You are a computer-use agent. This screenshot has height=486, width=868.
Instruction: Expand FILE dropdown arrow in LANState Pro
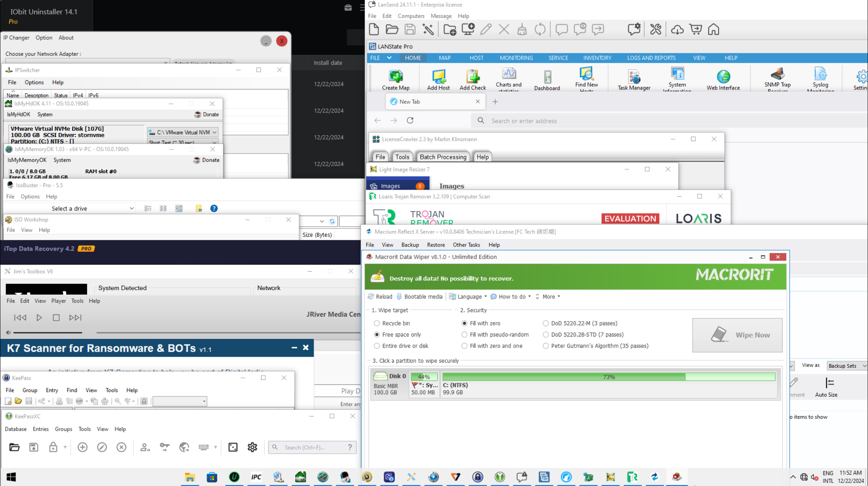389,58
